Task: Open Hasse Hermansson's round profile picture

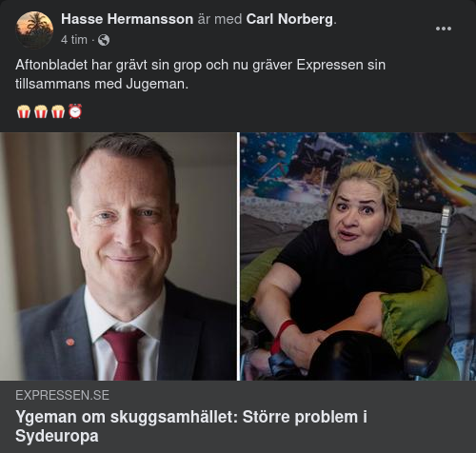Action: pos(34,30)
